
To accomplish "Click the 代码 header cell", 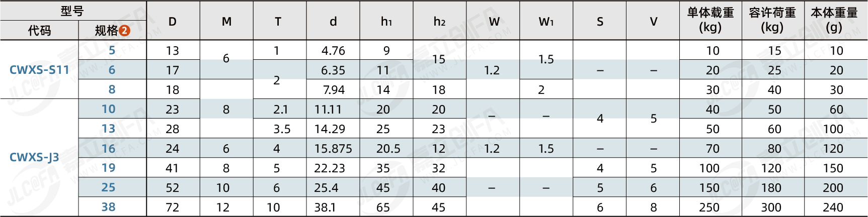I will pyautogui.click(x=39, y=31).
